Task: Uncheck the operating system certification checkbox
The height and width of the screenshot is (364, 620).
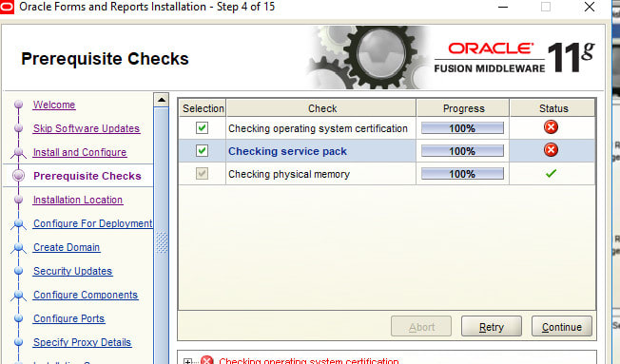Action: click(x=202, y=128)
